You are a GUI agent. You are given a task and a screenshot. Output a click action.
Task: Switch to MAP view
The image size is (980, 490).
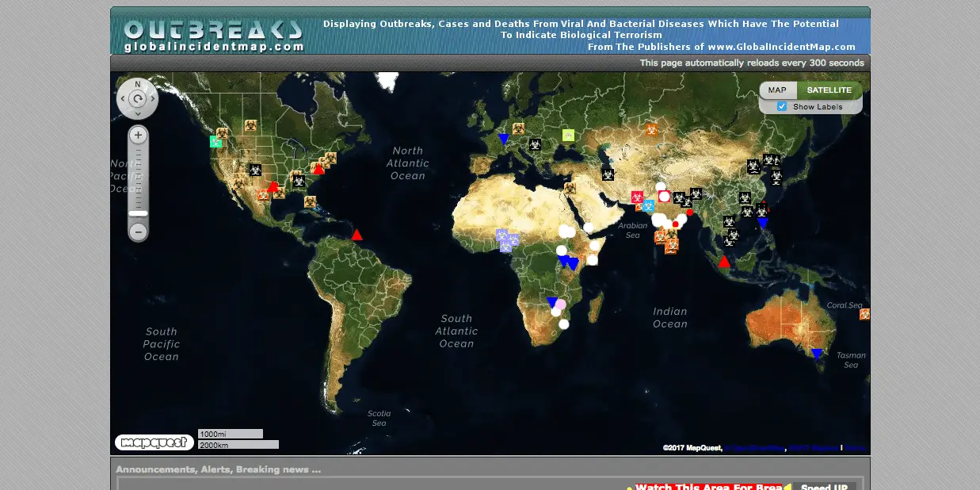click(777, 90)
